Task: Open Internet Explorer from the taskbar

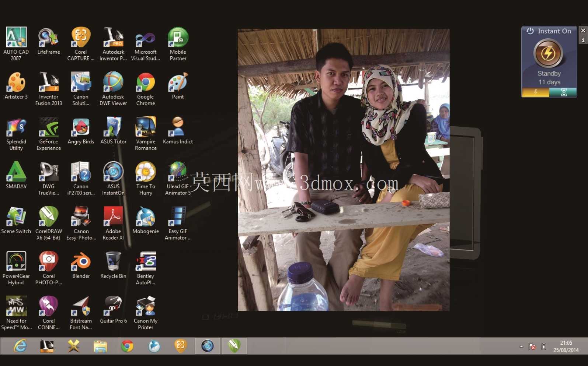Action: click(x=20, y=346)
